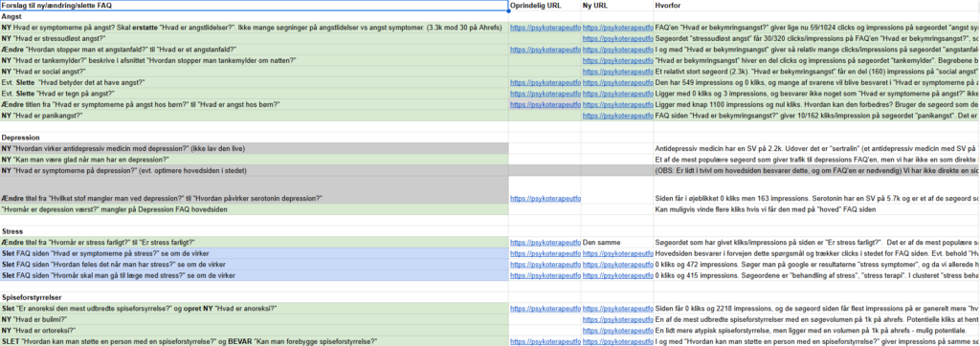Viewport: 980px width, 346px height.
Task: Open the Ny URL link in the 'Hvad er tankemylder?' row
Action: coord(617,61)
